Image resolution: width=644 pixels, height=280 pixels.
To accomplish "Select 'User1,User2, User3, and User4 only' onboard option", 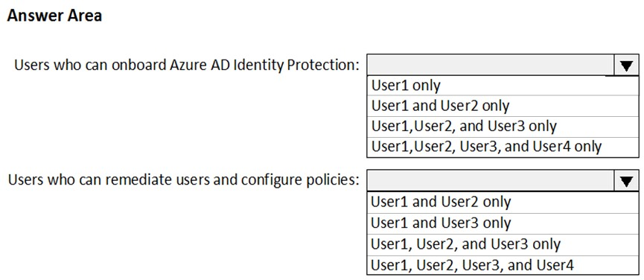I will [x=503, y=147].
